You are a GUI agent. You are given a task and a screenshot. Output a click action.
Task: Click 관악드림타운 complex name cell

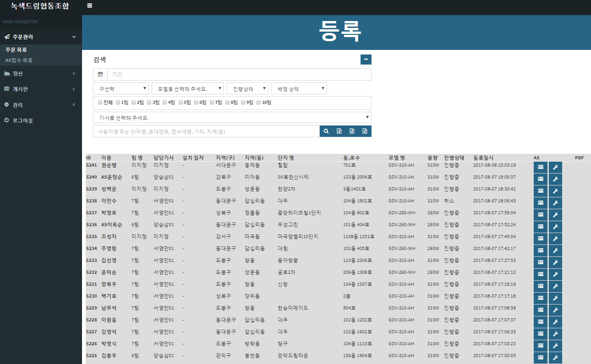tap(293, 355)
